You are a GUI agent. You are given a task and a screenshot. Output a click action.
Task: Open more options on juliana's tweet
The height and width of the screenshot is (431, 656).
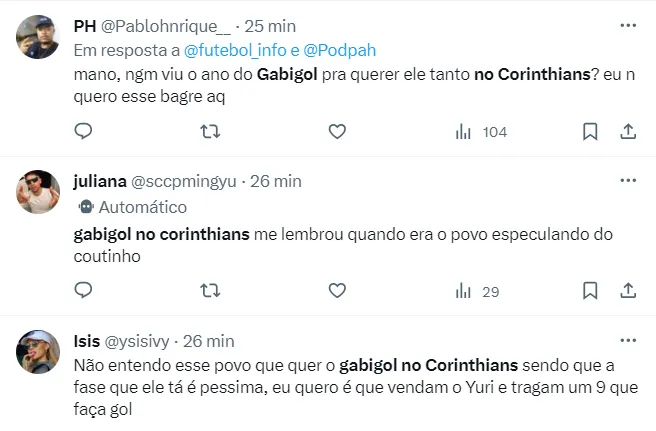(x=628, y=181)
